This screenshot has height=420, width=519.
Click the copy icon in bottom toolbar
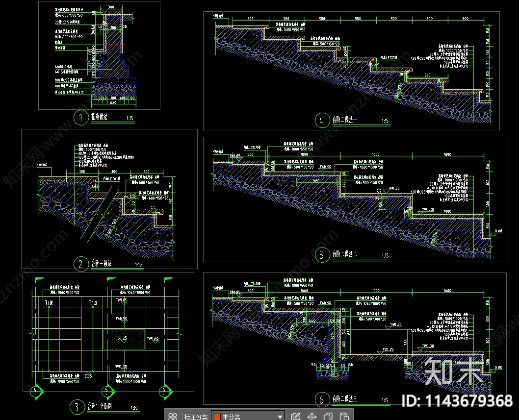tap(328, 416)
